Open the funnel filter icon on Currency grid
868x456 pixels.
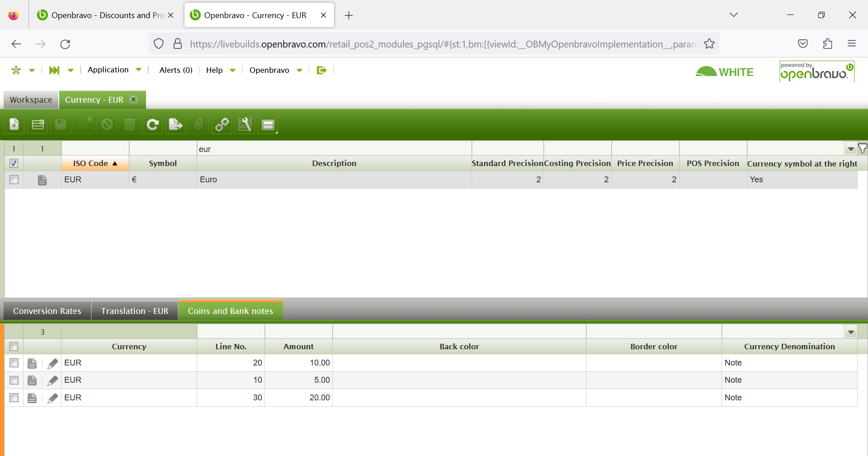click(x=863, y=148)
